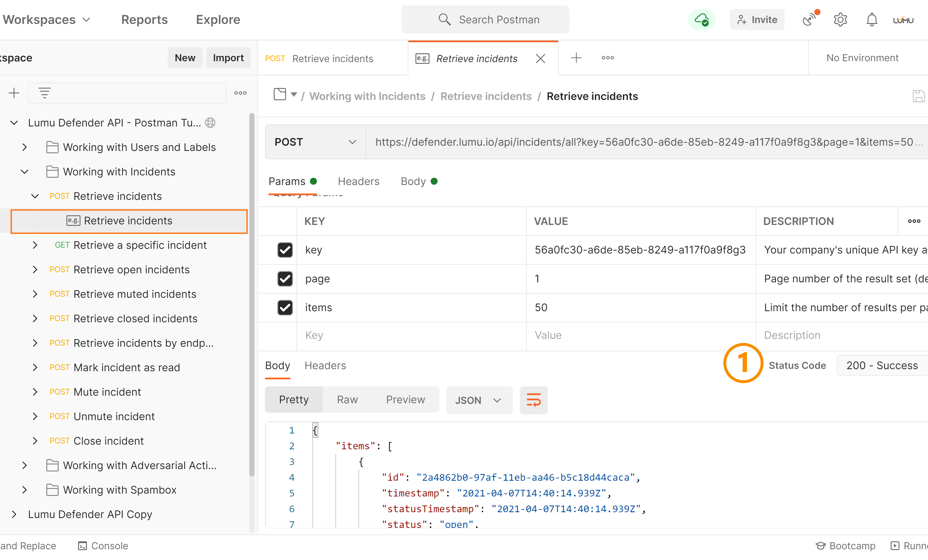928x560 pixels.
Task: Collapse the Working with Incidents folder
Action: point(24,172)
